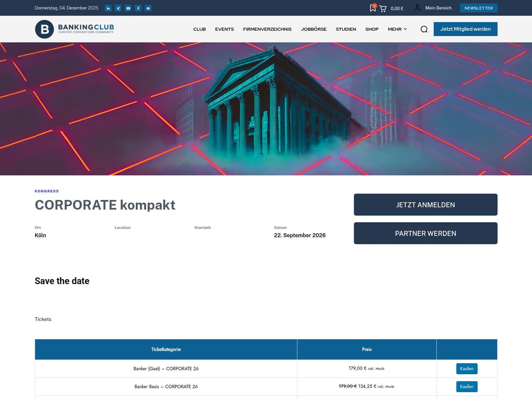Open the STUDIEN menu item
The image size is (532, 399).
click(346, 29)
